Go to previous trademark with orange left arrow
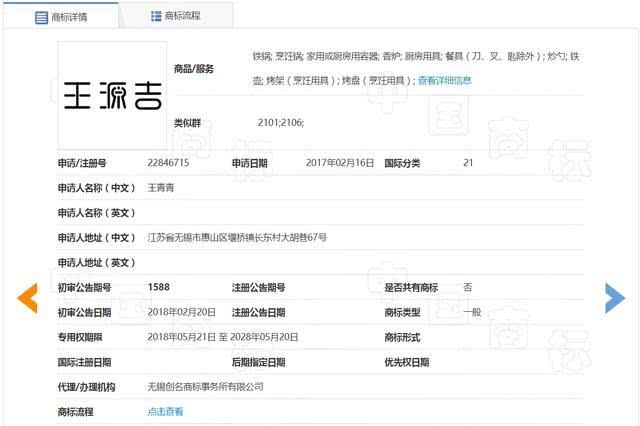Image resolution: width=640 pixels, height=426 pixels. (28, 297)
